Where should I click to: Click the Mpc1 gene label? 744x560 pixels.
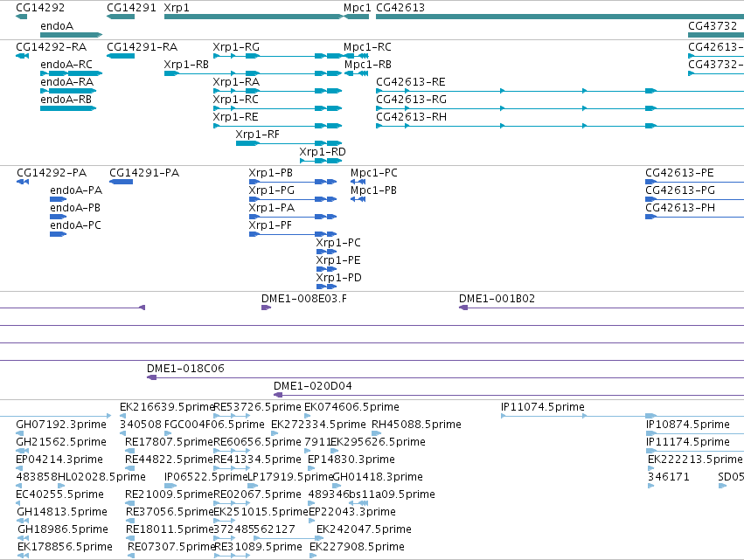pos(358,8)
